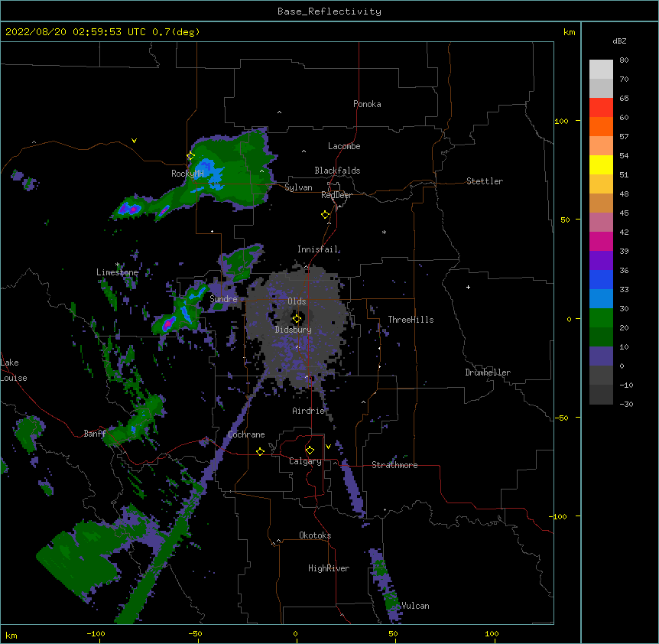Click the white caret marker west of Ponoka
Image resolution: width=659 pixels, height=644 pixels.
279,112
